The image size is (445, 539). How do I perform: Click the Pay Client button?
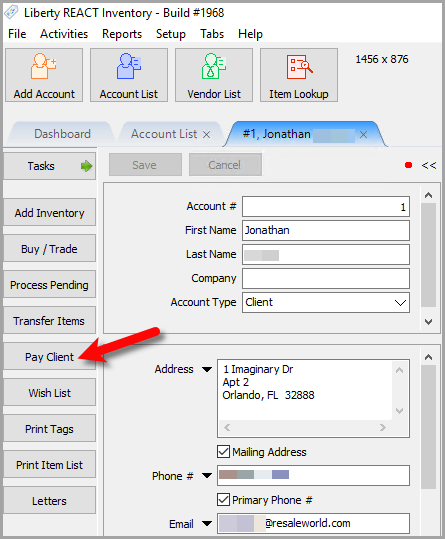49,357
